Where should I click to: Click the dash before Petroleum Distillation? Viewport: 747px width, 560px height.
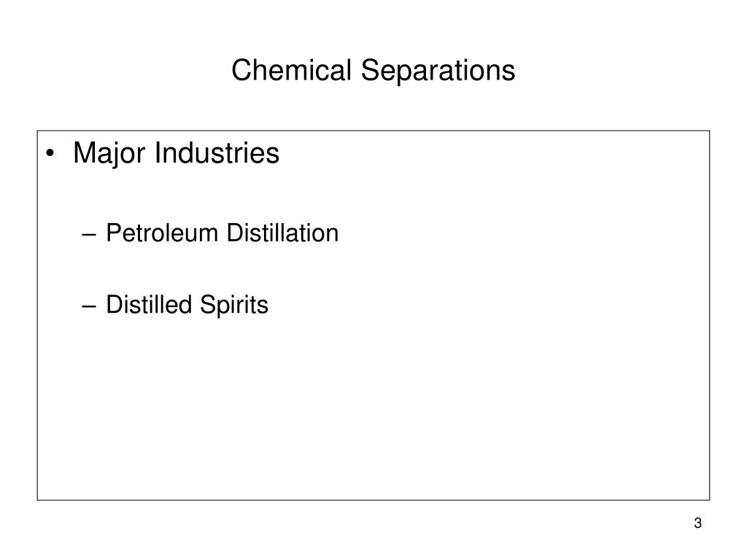(88, 234)
